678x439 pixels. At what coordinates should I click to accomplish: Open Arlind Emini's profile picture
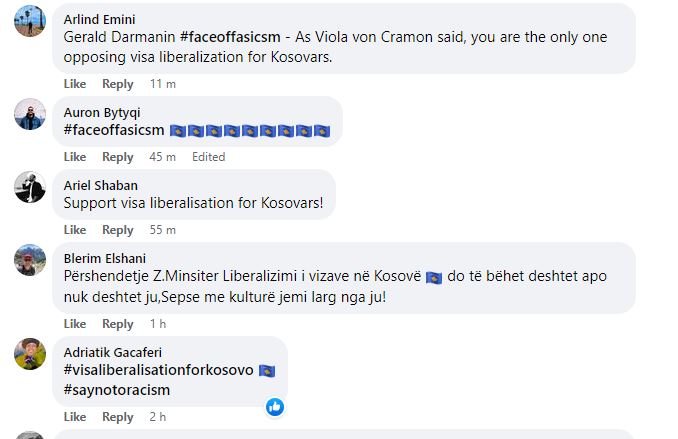click(30, 21)
